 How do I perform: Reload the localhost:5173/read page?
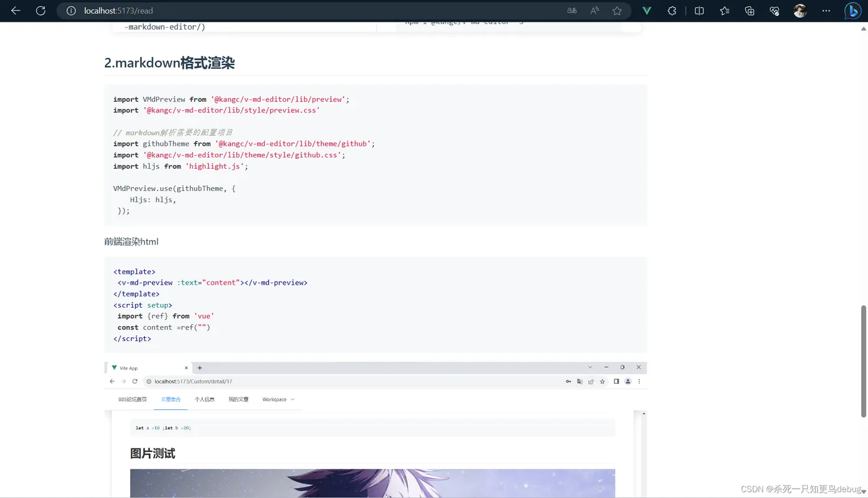tap(41, 11)
